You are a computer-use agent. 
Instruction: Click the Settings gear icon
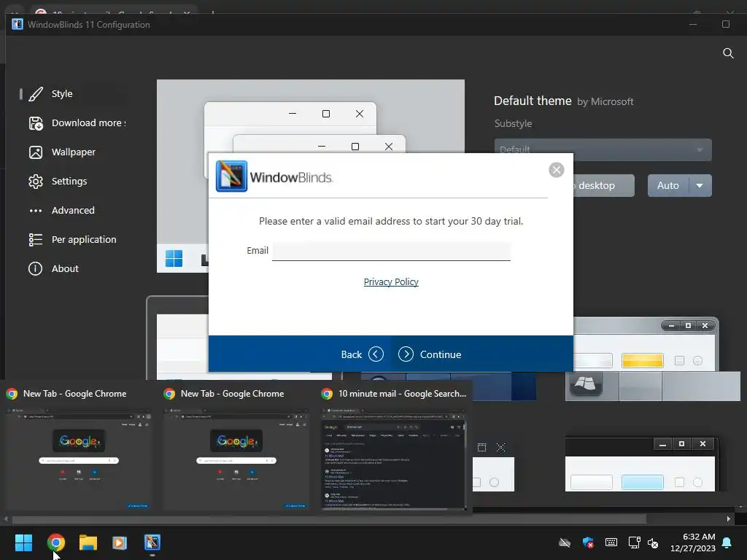pos(36,182)
